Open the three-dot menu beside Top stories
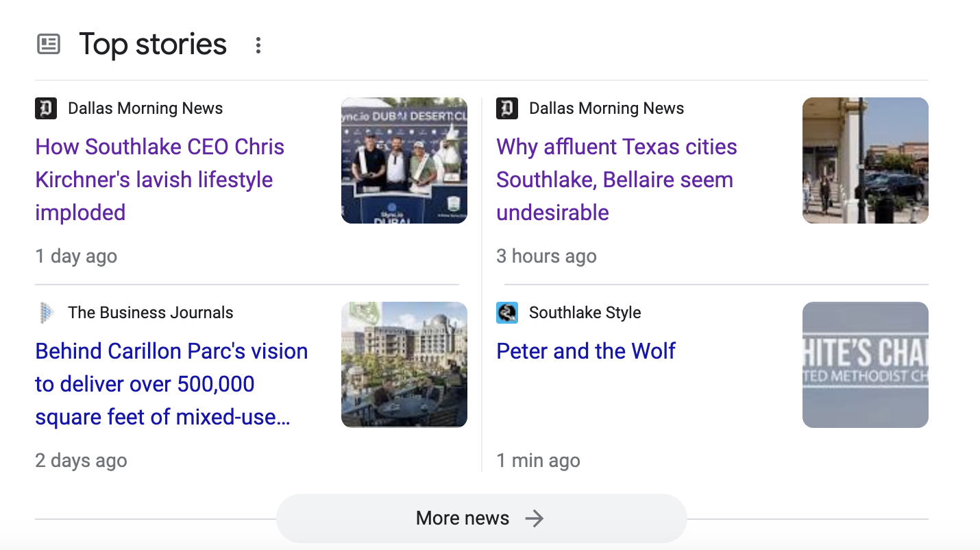Screen dimensions: 980x550 point(258,45)
